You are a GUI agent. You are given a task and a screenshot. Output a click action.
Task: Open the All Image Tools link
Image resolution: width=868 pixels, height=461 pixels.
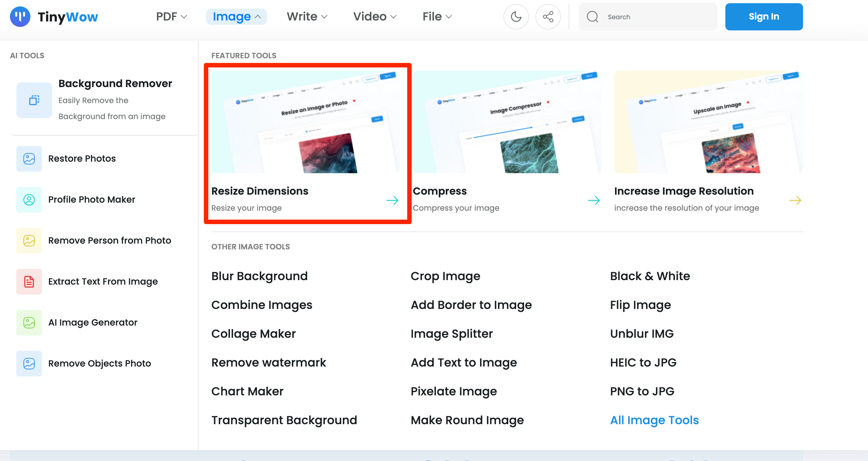tap(654, 420)
